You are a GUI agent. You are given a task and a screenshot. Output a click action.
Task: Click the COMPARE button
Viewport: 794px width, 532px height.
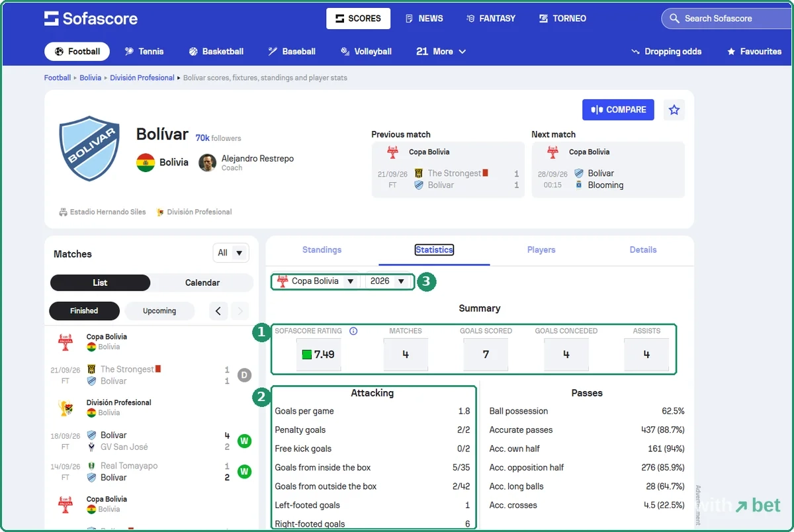618,110
